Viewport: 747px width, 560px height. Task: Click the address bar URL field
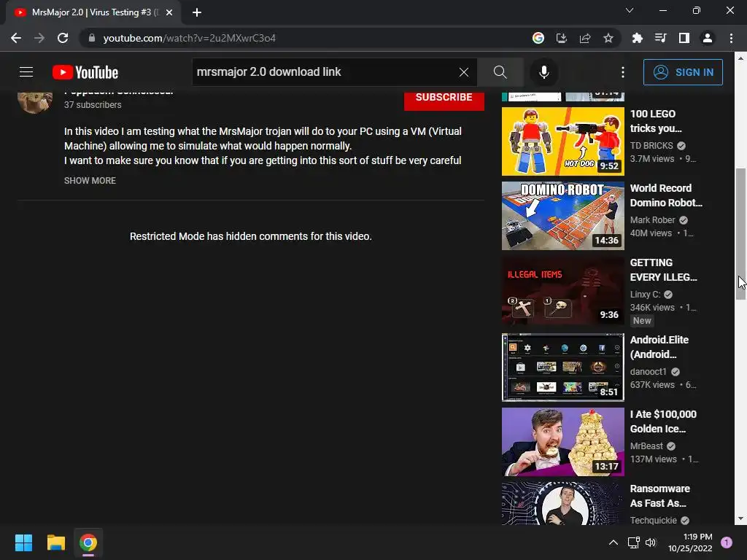[305, 38]
